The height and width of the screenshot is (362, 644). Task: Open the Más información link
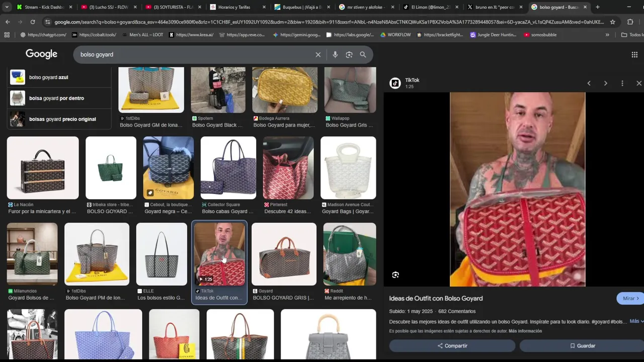click(525, 331)
